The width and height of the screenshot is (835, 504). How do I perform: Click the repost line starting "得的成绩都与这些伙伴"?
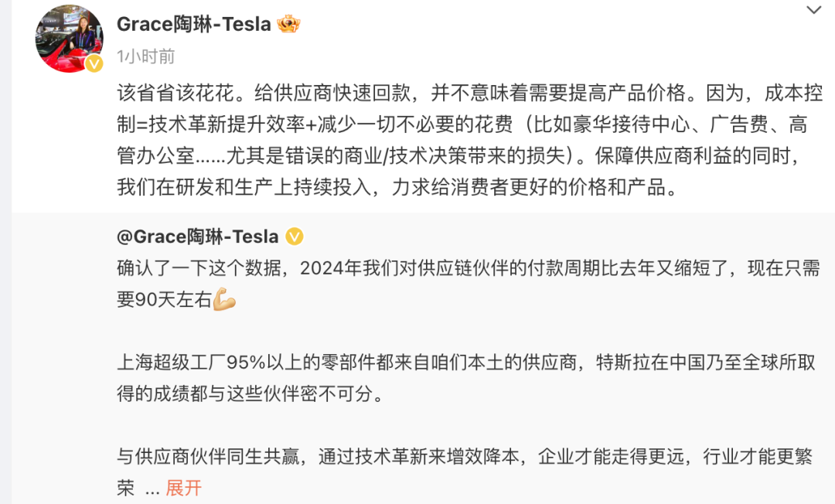(250, 393)
